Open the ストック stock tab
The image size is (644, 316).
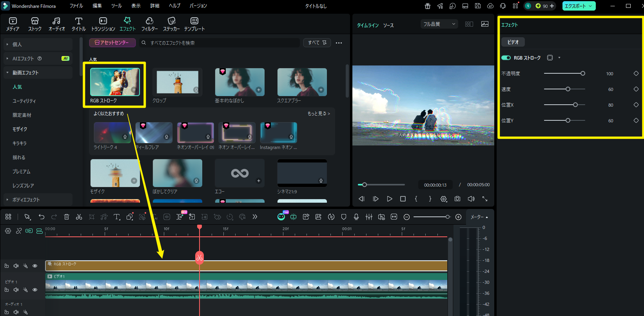pos(35,24)
